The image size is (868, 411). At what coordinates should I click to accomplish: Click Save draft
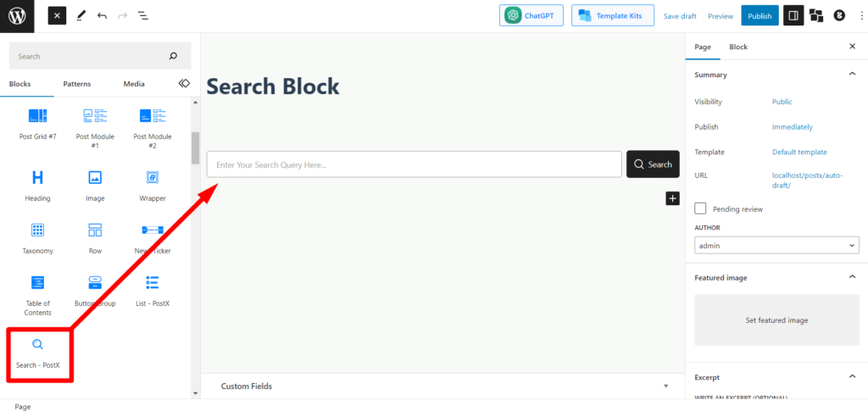coord(680,16)
